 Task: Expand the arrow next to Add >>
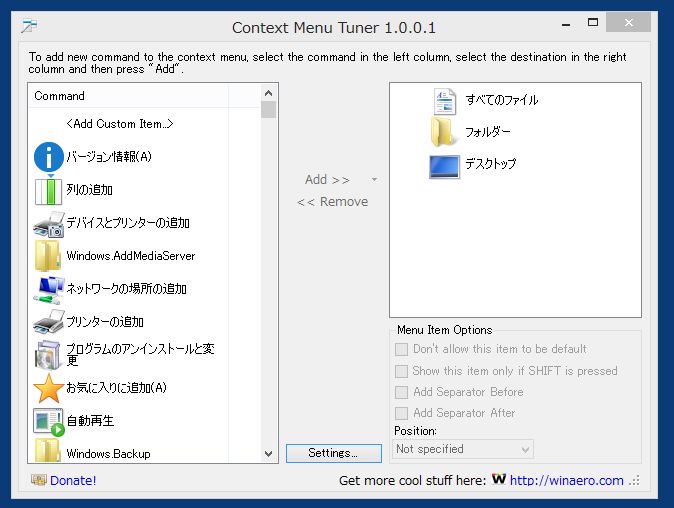[374, 179]
